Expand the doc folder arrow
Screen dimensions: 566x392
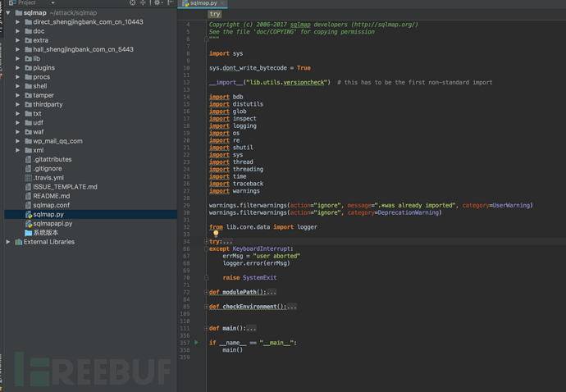pyautogui.click(x=17, y=31)
